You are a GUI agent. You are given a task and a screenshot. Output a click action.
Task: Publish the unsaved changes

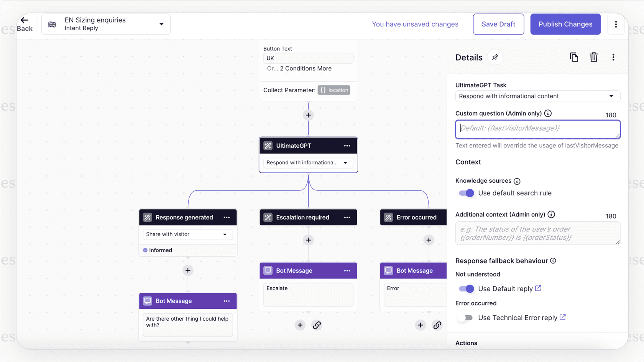(565, 24)
